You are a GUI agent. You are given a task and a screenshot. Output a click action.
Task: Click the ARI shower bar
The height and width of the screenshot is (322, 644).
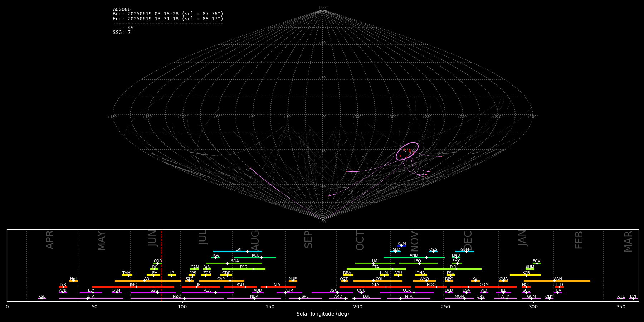[148, 281]
